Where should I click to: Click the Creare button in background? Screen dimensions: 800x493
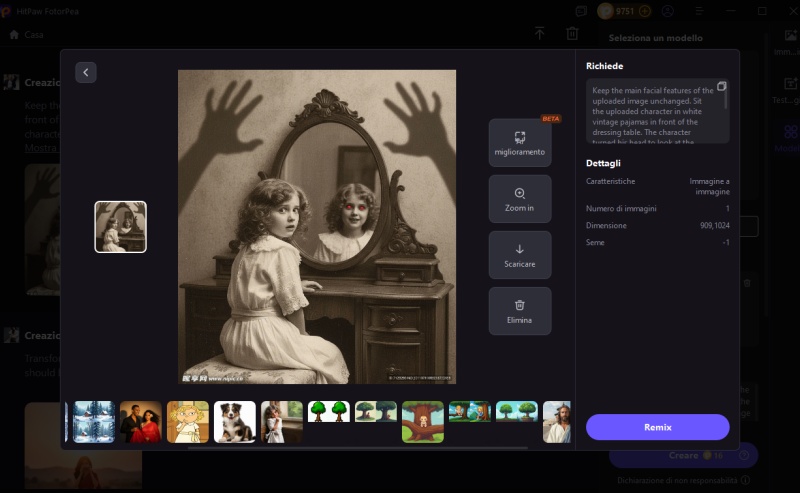point(684,455)
